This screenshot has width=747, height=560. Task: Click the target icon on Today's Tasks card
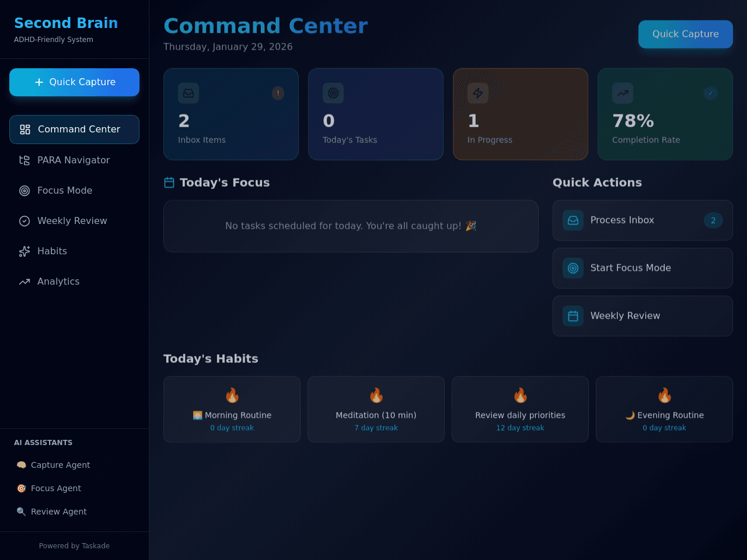(x=333, y=93)
